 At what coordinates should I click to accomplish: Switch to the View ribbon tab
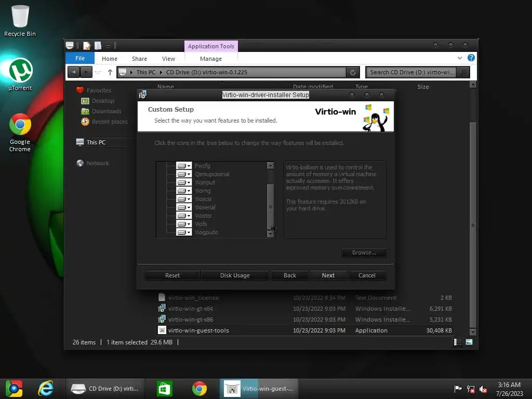pyautogui.click(x=169, y=59)
